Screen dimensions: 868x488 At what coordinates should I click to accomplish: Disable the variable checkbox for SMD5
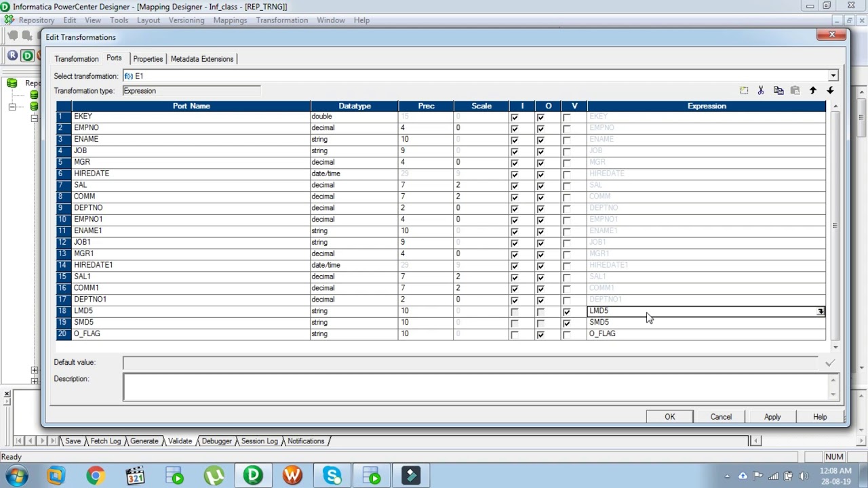pyautogui.click(x=567, y=323)
